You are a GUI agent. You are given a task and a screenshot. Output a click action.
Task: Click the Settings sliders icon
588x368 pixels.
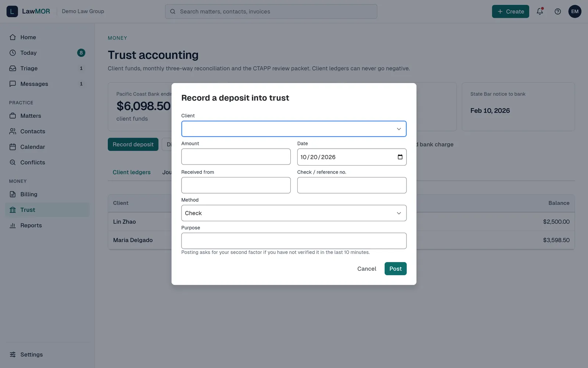[12, 354]
